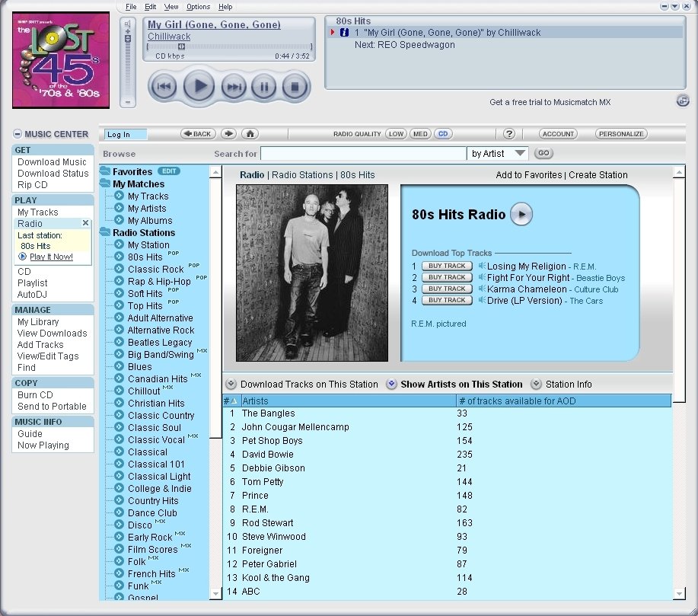This screenshot has width=698, height=616.
Task: Click Buy Track for Karma Chameleon
Action: pos(442,289)
